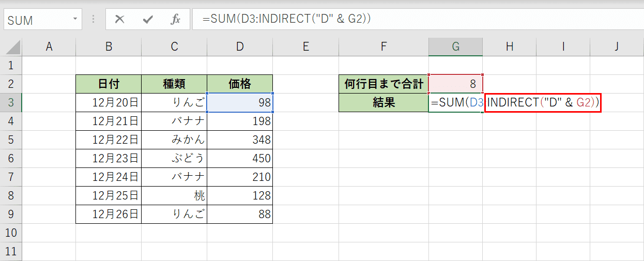The width and height of the screenshot is (644, 261).
Task: Click the りんご cell in row 9
Action: pyautogui.click(x=174, y=214)
